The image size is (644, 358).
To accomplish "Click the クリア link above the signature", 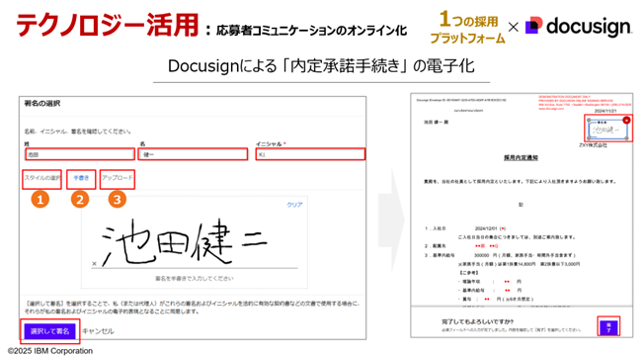I will (x=294, y=205).
